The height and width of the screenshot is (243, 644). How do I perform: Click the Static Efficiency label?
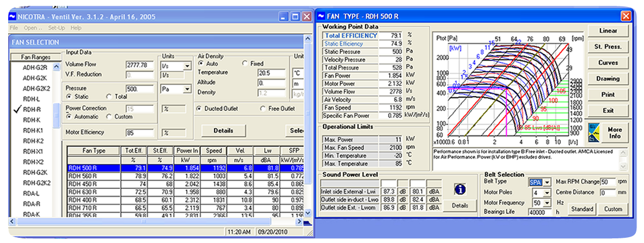344,44
